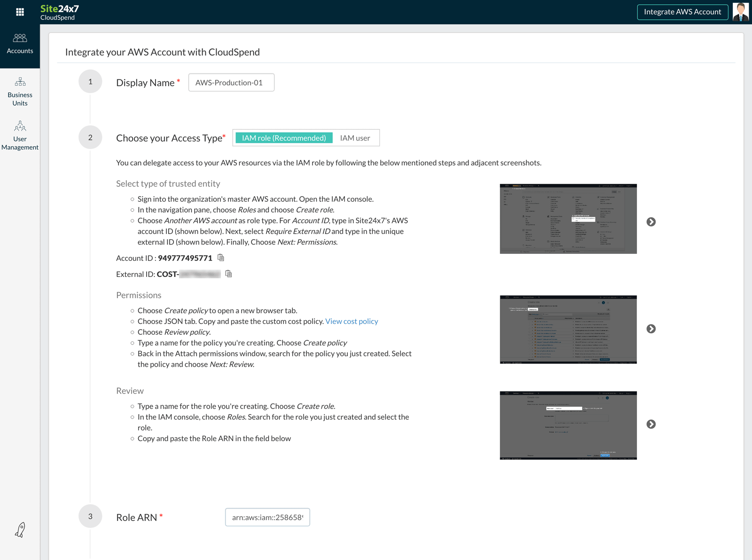752x560 pixels.
Task: Click the Integrate AWS Account button
Action: tap(682, 12)
